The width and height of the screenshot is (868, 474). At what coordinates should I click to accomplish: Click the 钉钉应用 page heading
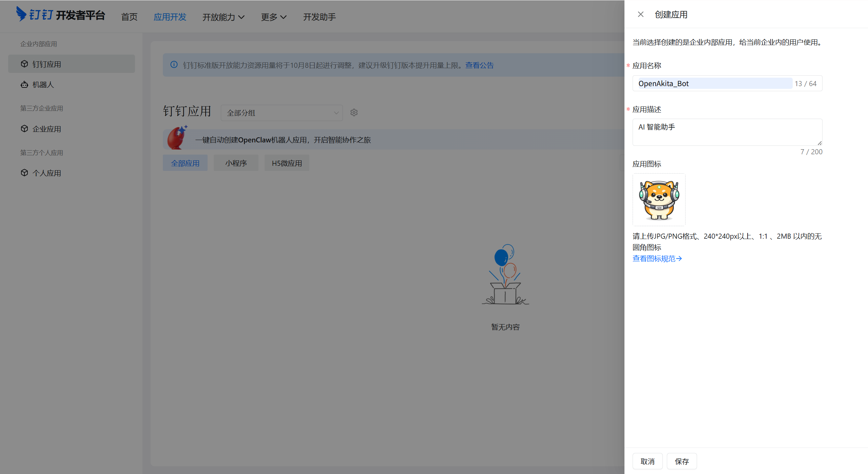point(187,111)
